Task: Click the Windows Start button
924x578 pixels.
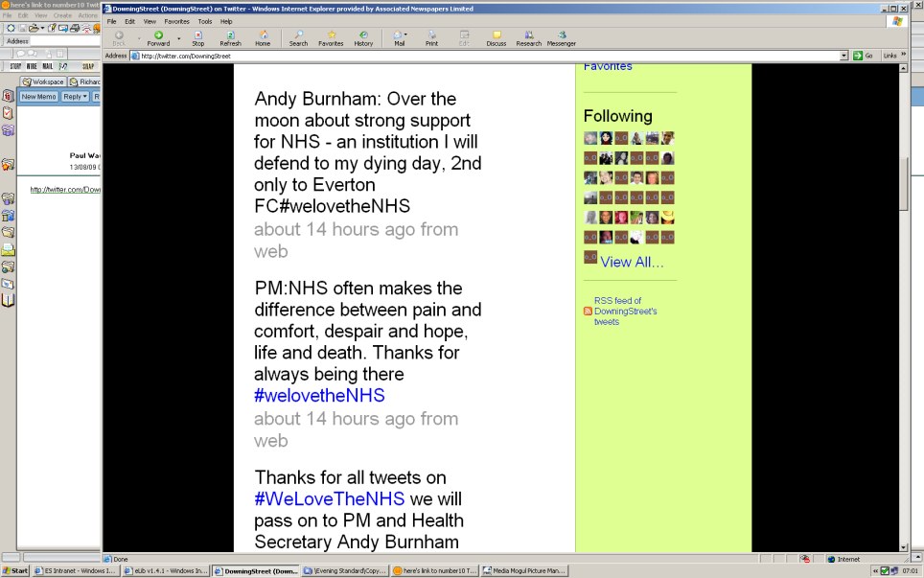Action: click(15, 570)
